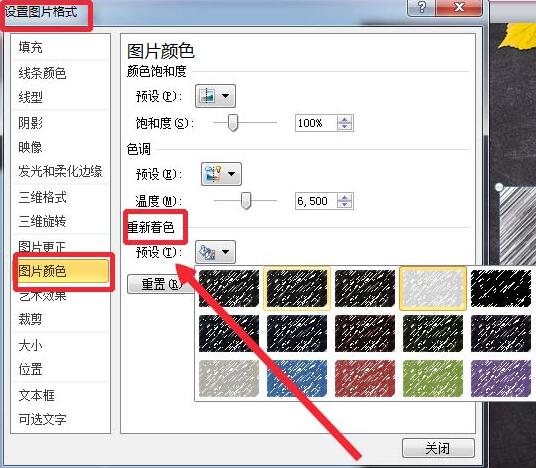The image size is (536, 468).
Task: Choose the light green recolor preset
Action: pos(433,378)
